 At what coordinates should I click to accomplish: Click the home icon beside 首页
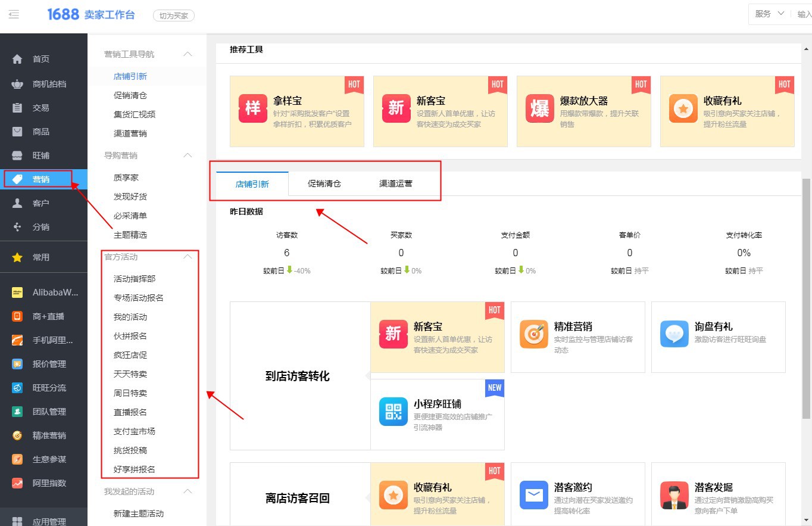[x=17, y=59]
